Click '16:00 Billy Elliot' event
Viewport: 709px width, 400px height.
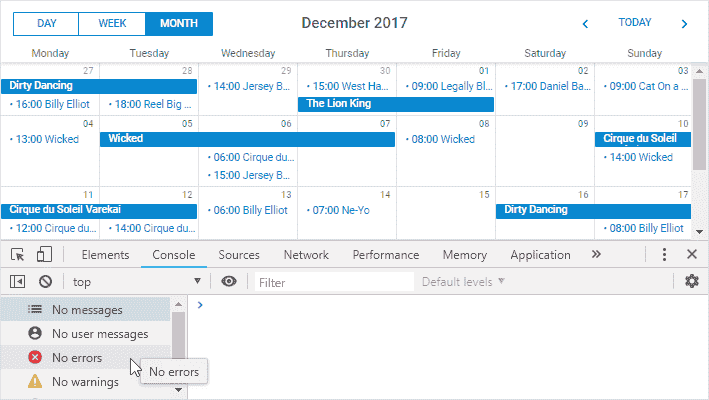pos(50,104)
